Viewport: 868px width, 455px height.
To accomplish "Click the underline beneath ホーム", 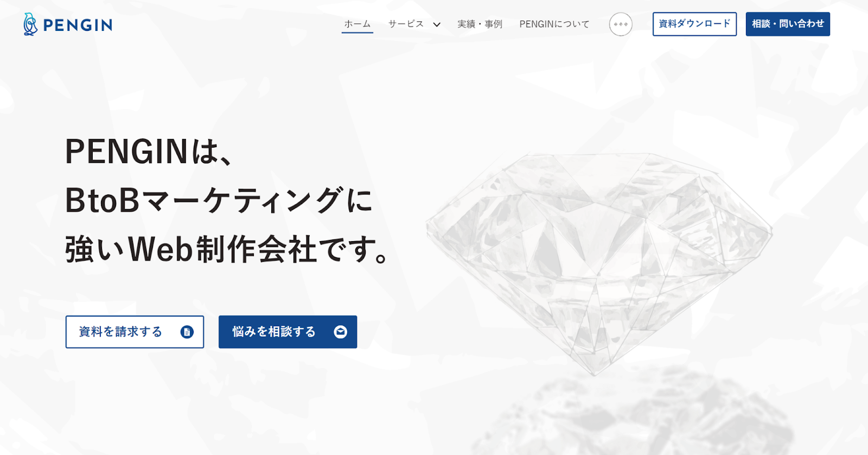I will pyautogui.click(x=357, y=33).
